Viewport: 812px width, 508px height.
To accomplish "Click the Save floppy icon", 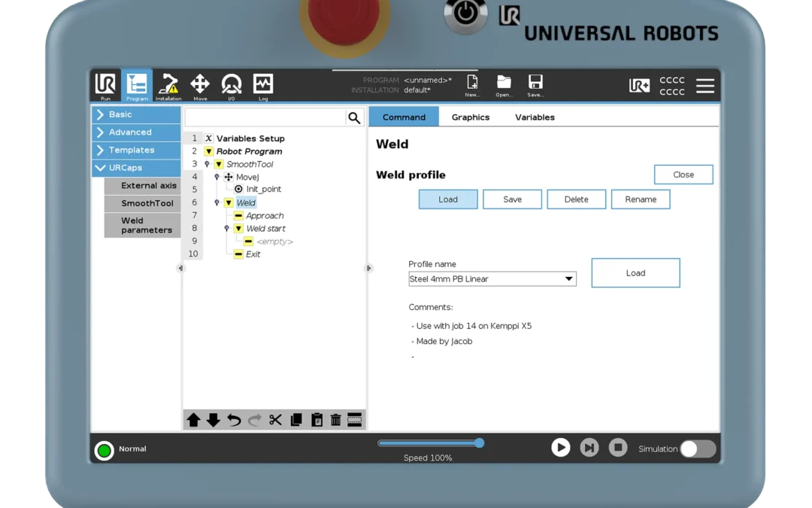I will point(535,85).
